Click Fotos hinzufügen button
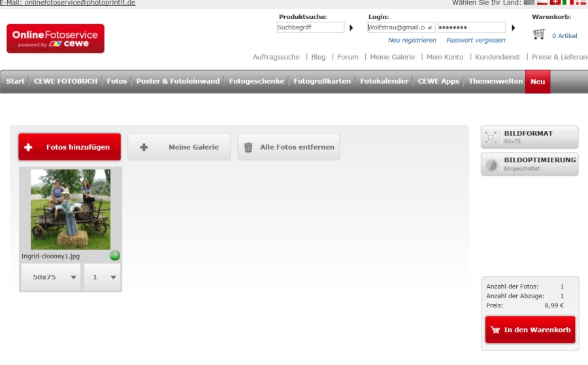 70,147
